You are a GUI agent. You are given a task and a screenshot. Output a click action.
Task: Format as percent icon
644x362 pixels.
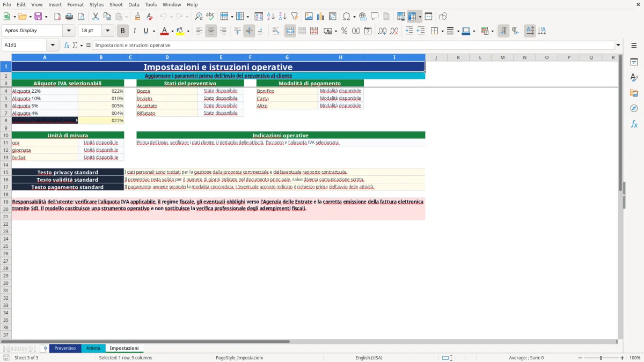344,31
